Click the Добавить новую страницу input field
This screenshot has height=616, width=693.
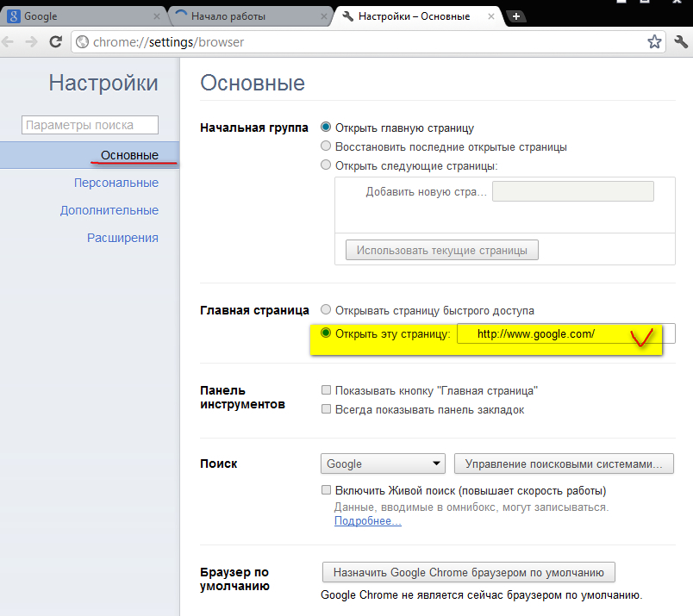[x=573, y=191]
